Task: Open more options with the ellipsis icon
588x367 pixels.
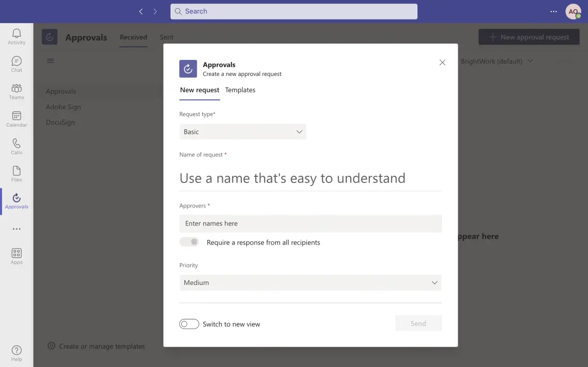Action: (16, 229)
